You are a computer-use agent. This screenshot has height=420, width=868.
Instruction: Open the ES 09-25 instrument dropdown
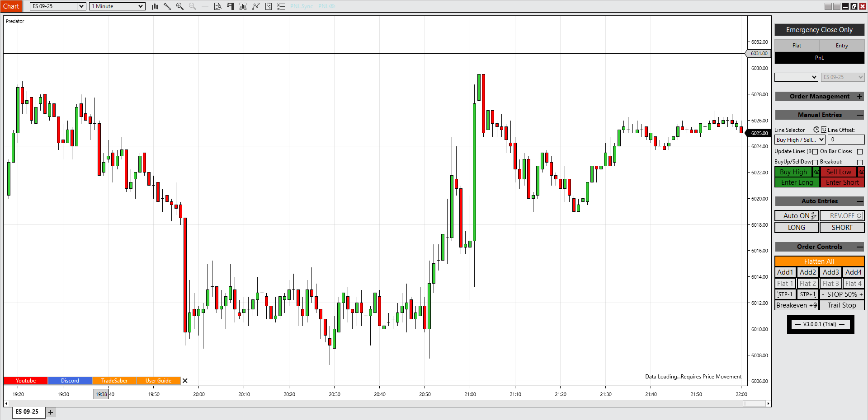[x=57, y=6]
